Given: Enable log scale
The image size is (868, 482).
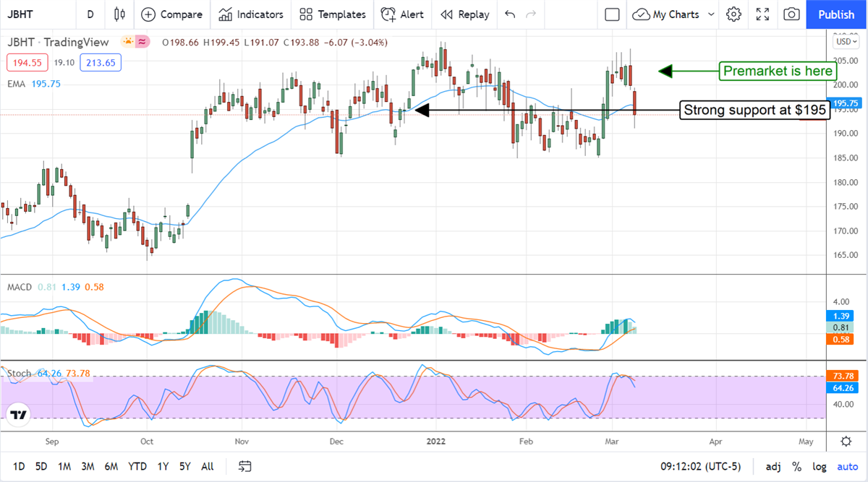Looking at the screenshot, I should pyautogui.click(x=820, y=466).
